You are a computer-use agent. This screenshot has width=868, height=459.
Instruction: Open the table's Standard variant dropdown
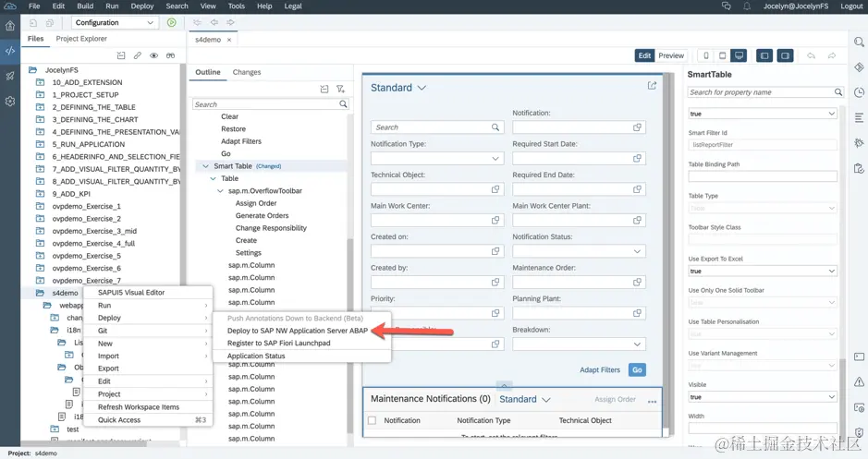coord(545,399)
